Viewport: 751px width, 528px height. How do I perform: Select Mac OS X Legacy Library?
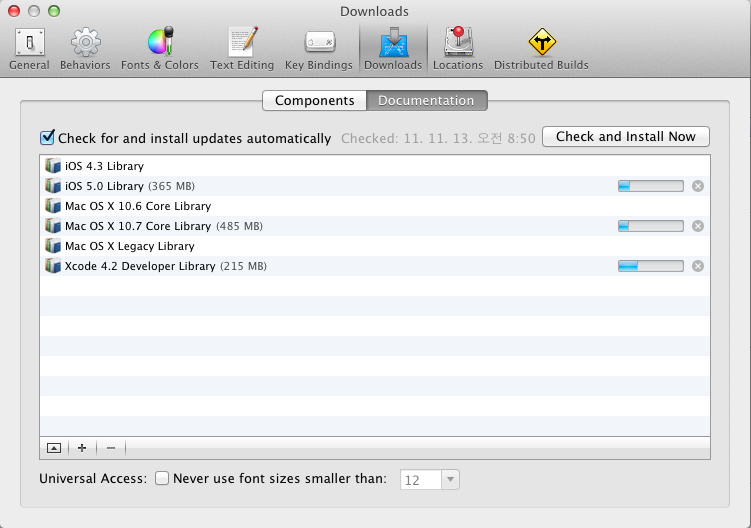click(375, 246)
